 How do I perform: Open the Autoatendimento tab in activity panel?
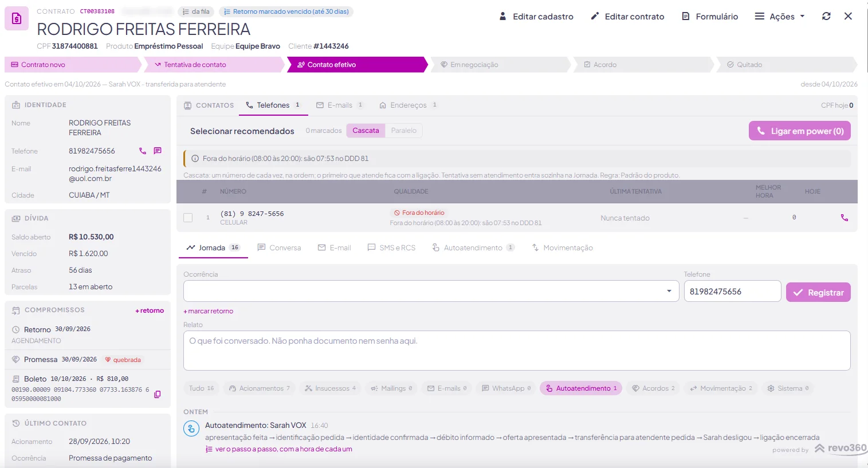pyautogui.click(x=473, y=248)
